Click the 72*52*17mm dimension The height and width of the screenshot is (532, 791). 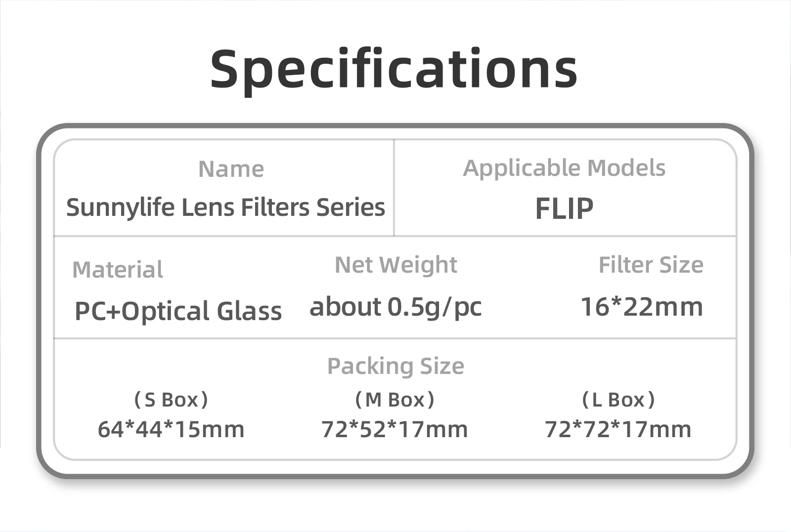(395, 429)
